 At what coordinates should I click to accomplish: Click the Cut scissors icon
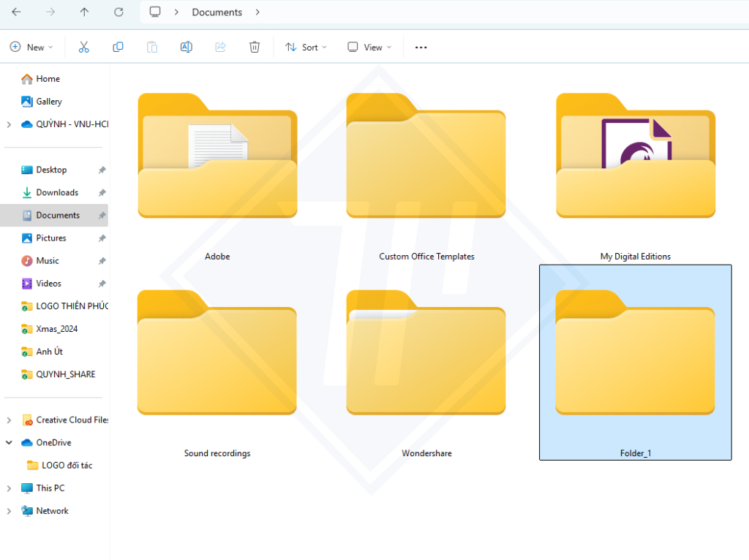(x=83, y=47)
